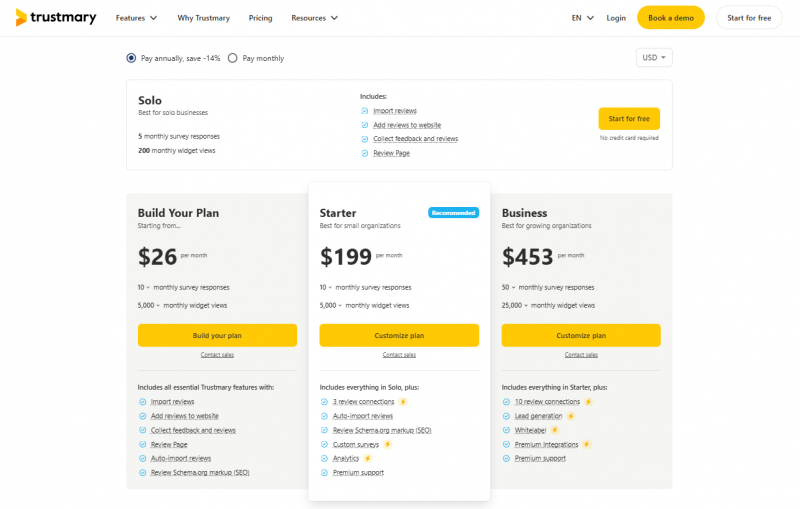Open the USD currency dropdown
800x509 pixels.
click(x=654, y=58)
